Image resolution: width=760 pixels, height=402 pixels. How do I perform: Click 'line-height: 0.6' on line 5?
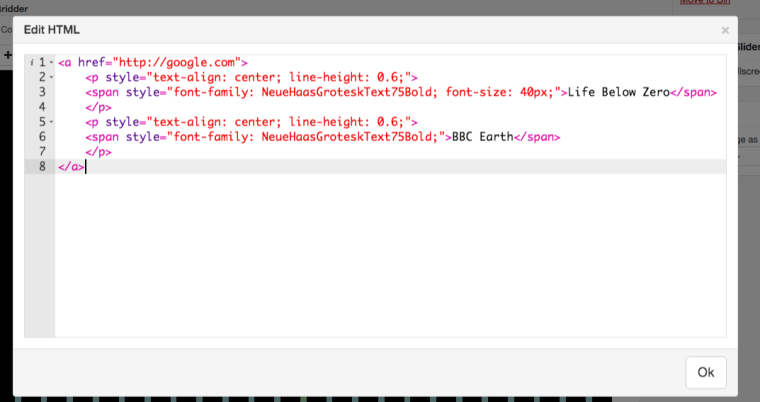343,122
